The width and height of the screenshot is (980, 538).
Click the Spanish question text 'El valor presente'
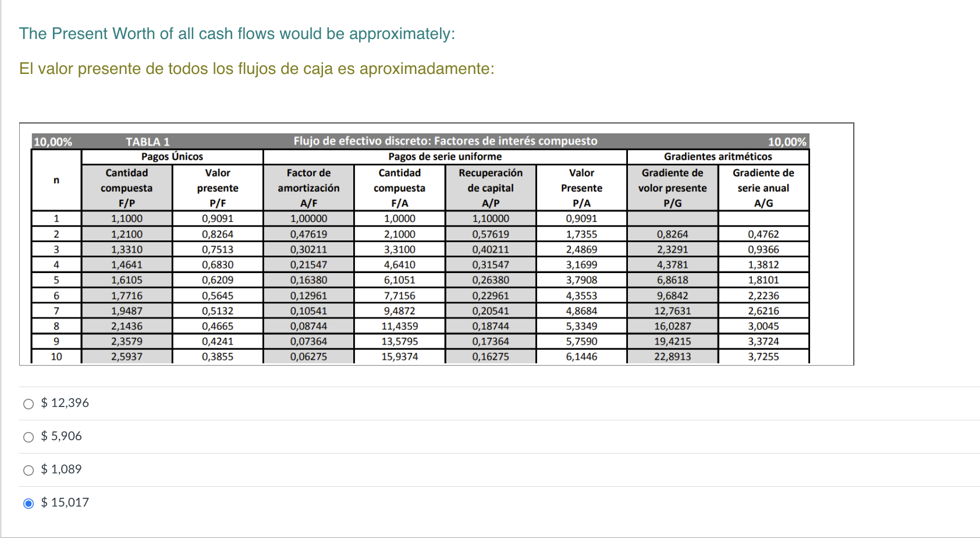pos(80,69)
